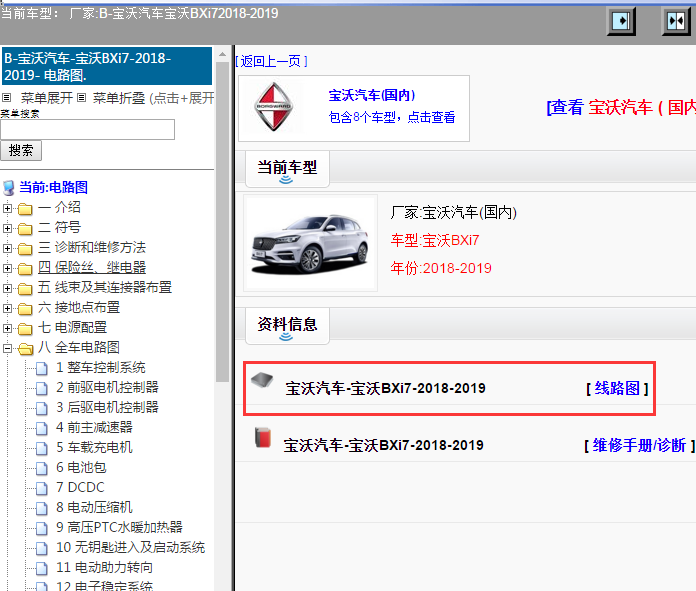Click document icon of 6 电池包
The width and height of the screenshot is (696, 591).
click(x=42, y=468)
